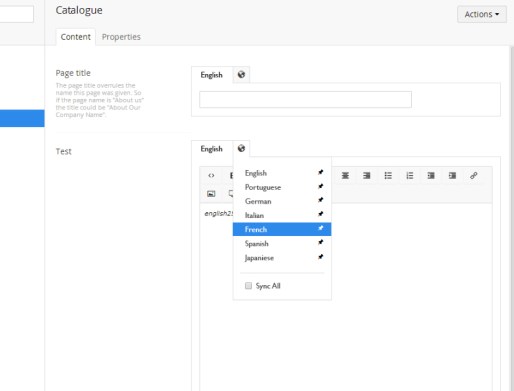The height and width of the screenshot is (391, 514).
Task: Choose Spanish from the language menu
Action: (256, 244)
